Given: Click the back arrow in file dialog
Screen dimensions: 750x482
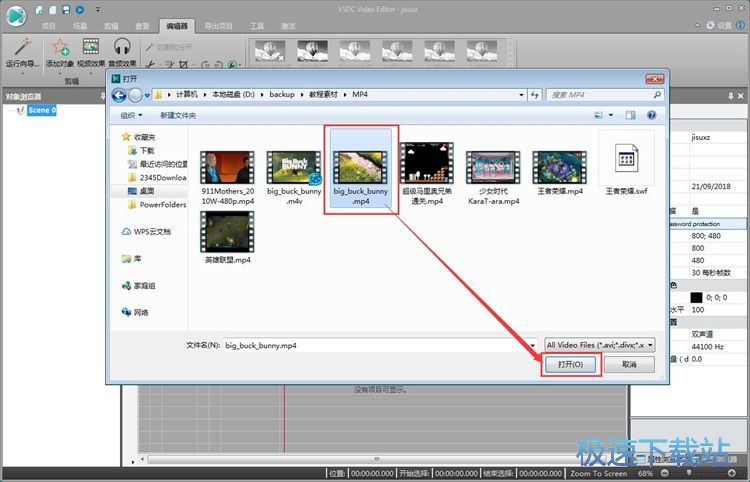Looking at the screenshot, I should coord(120,95).
